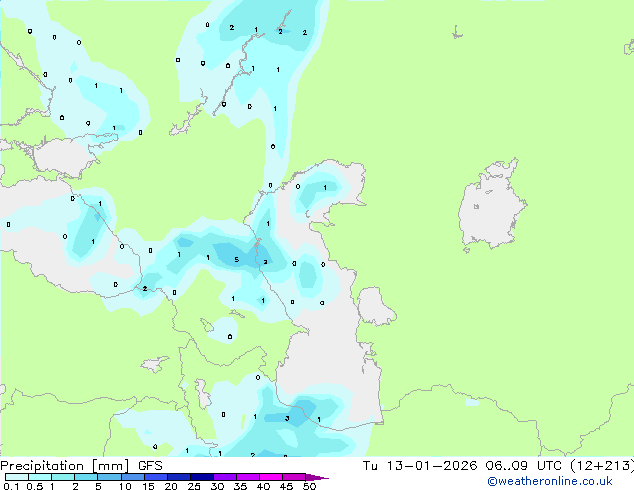Click the 'GFS' model label
Screen dimensions: 634x490
[x=150, y=466]
